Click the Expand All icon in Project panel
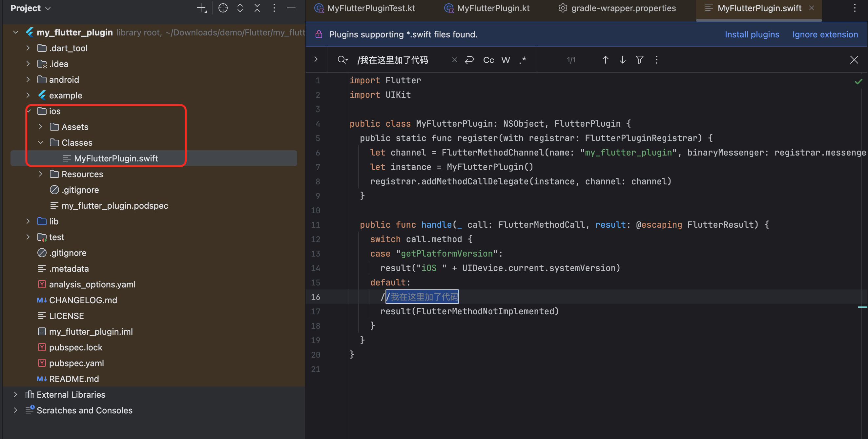The width and height of the screenshot is (868, 439). [x=240, y=8]
